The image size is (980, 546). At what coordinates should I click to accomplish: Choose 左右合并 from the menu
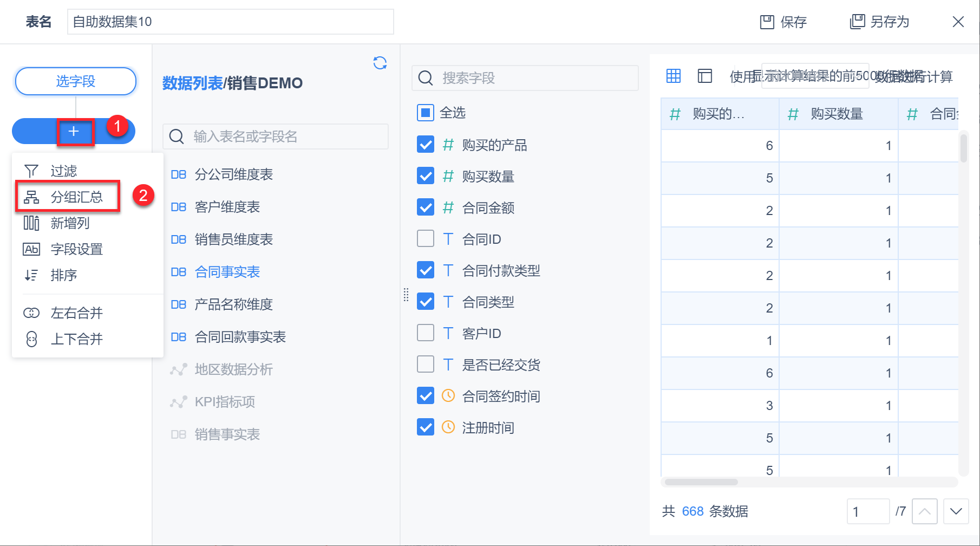(x=76, y=313)
